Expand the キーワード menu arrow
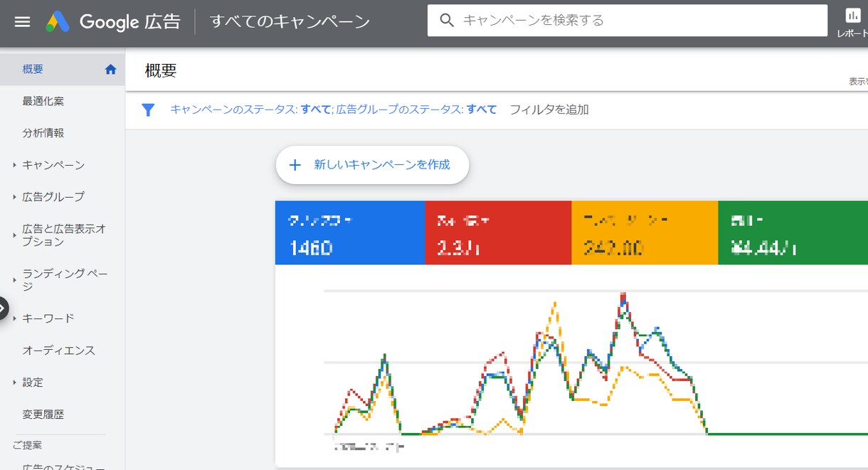Screen dimensions: 868x470 point(14,319)
